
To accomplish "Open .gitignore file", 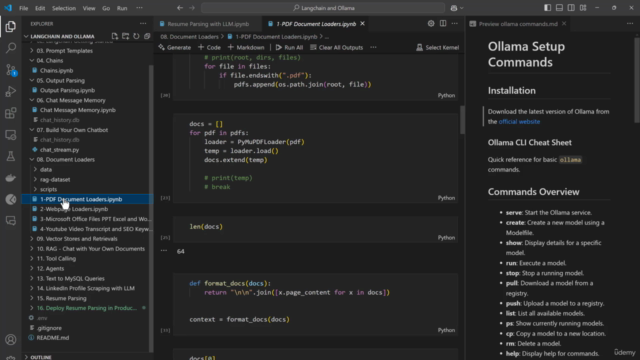I will click(x=49, y=328).
